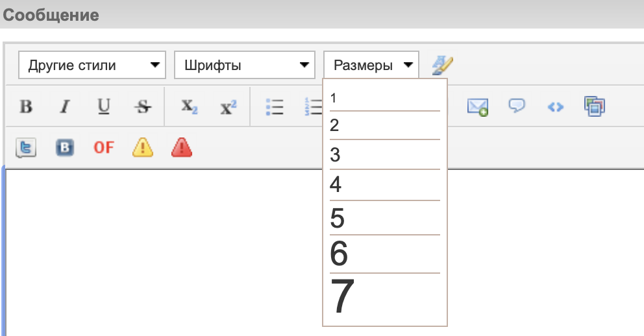Click the remove formatting brush icon
The image size is (644, 336).
(x=442, y=66)
